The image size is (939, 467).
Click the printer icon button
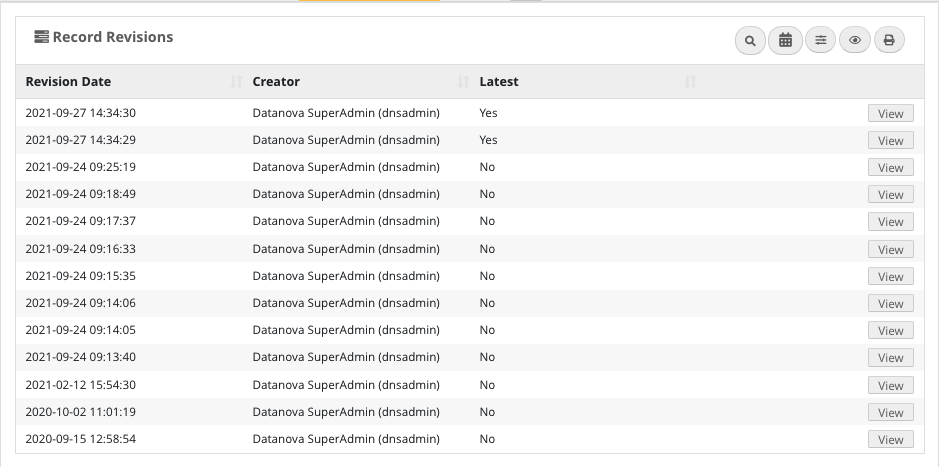[x=889, y=40]
